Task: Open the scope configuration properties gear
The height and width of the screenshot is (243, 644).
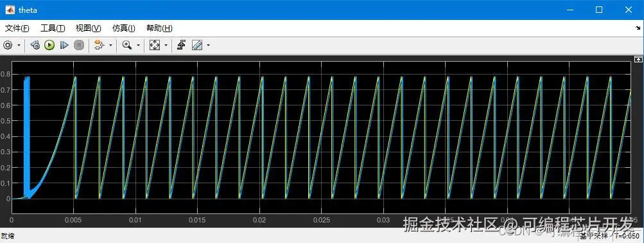Action: coord(8,45)
